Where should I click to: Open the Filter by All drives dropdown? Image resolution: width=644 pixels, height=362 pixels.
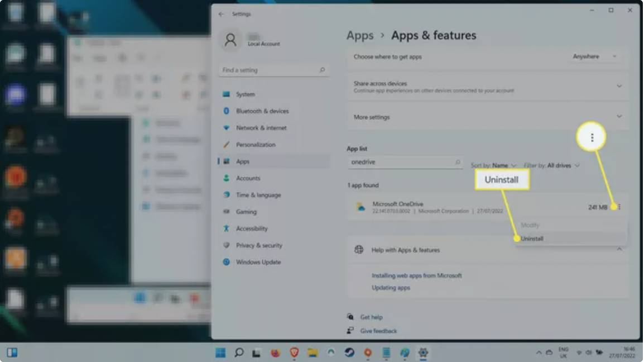click(551, 165)
